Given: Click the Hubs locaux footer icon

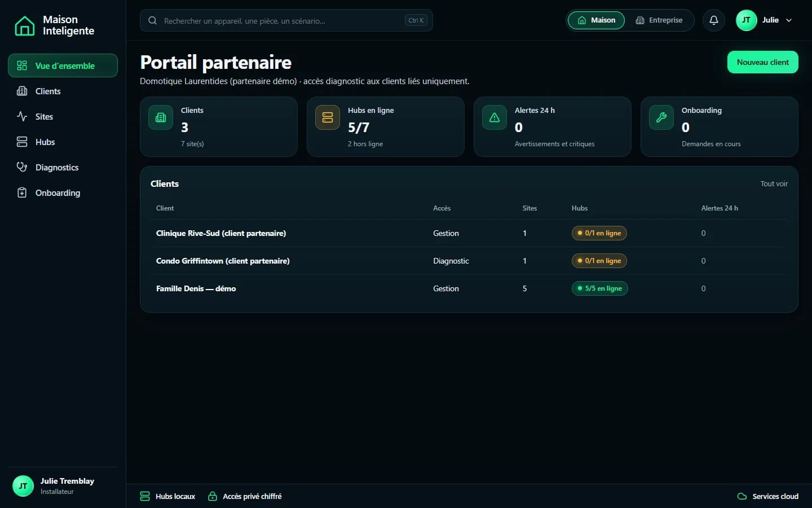Looking at the screenshot, I should coord(145,496).
